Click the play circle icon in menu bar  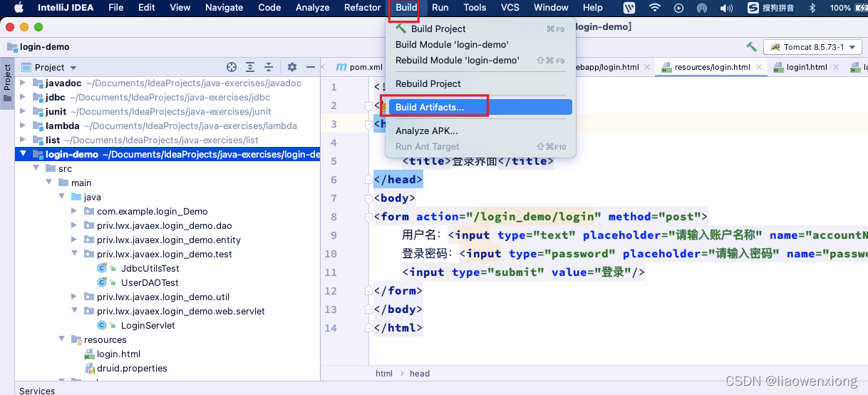[x=678, y=8]
